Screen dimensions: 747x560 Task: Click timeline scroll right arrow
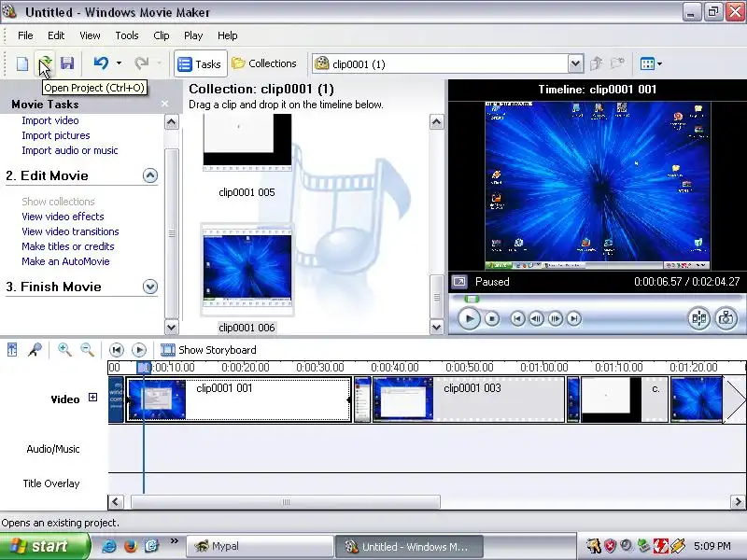click(738, 502)
